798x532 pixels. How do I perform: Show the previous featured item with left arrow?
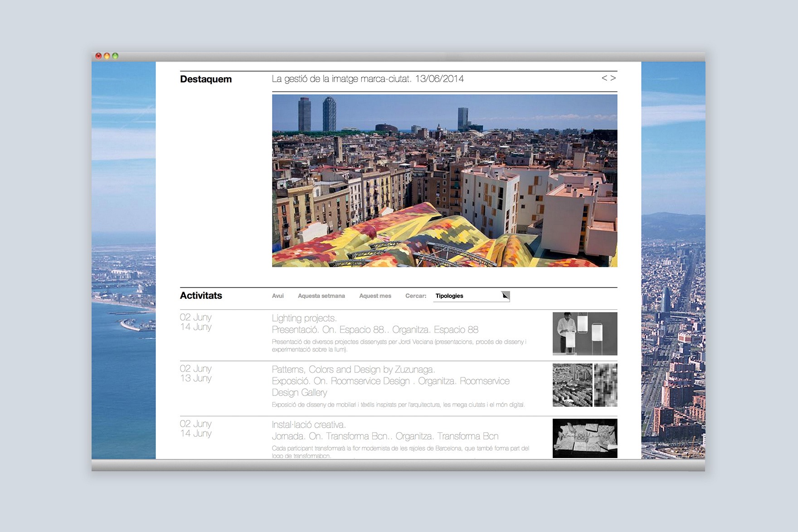(604, 78)
